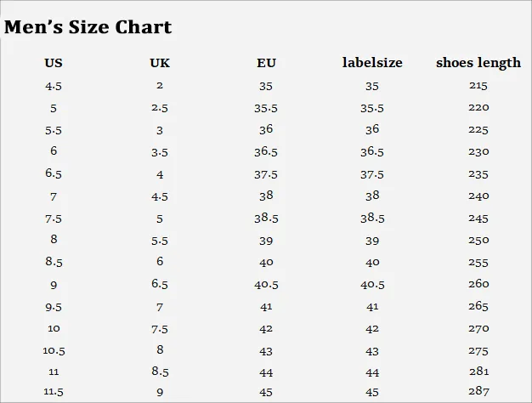Select US size 4.5 cell

pos(54,86)
